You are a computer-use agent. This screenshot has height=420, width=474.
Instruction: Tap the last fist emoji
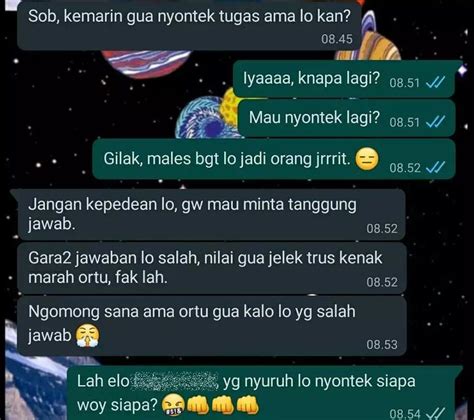pyautogui.click(x=247, y=405)
